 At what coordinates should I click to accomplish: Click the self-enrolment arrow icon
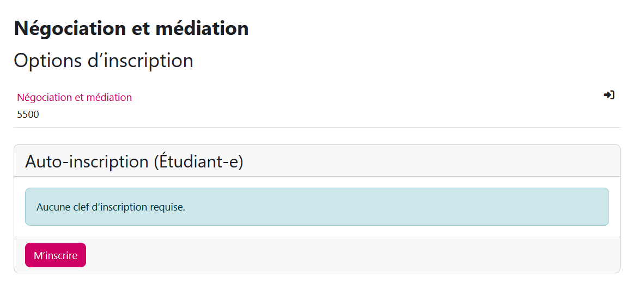(609, 95)
